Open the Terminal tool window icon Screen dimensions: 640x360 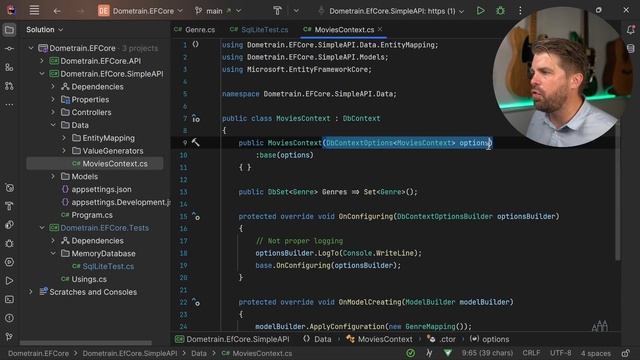click(9, 300)
